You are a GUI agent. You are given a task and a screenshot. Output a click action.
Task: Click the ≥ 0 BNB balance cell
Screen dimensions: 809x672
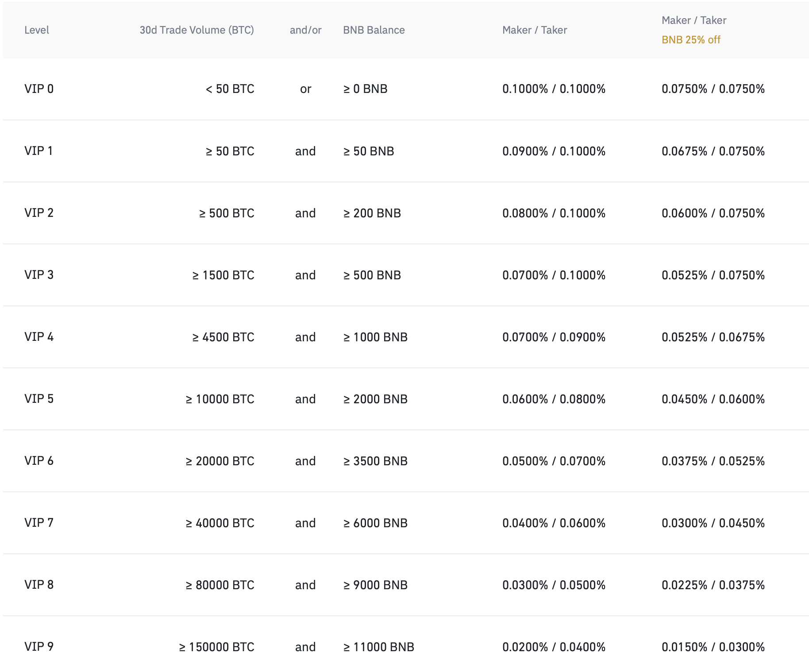tap(366, 89)
